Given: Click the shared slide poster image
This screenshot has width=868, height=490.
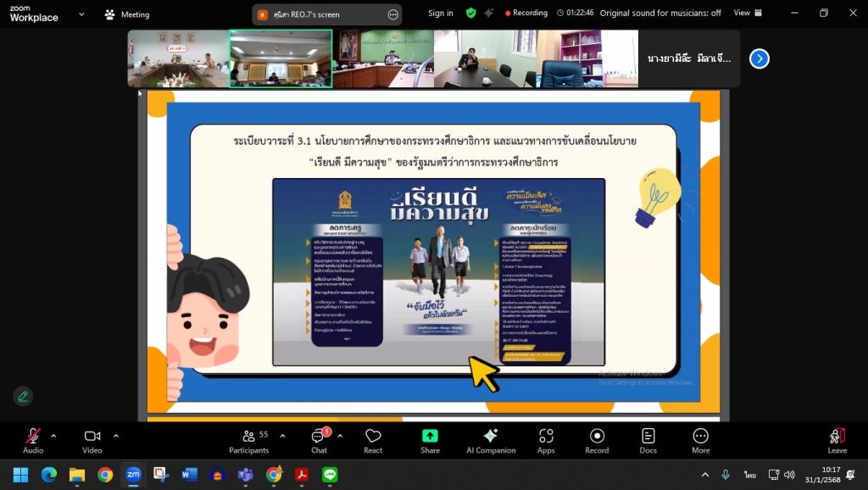Looking at the screenshot, I should [438, 272].
